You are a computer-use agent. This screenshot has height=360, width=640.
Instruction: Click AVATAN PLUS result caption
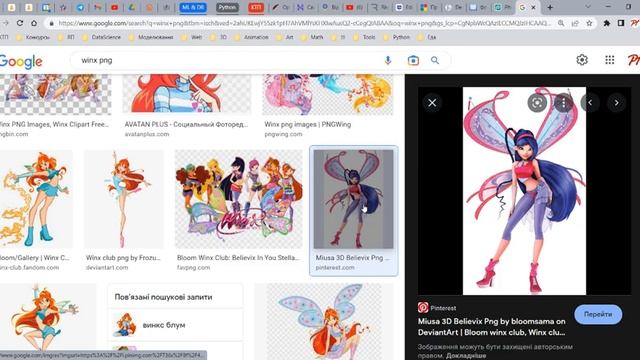coord(186,124)
